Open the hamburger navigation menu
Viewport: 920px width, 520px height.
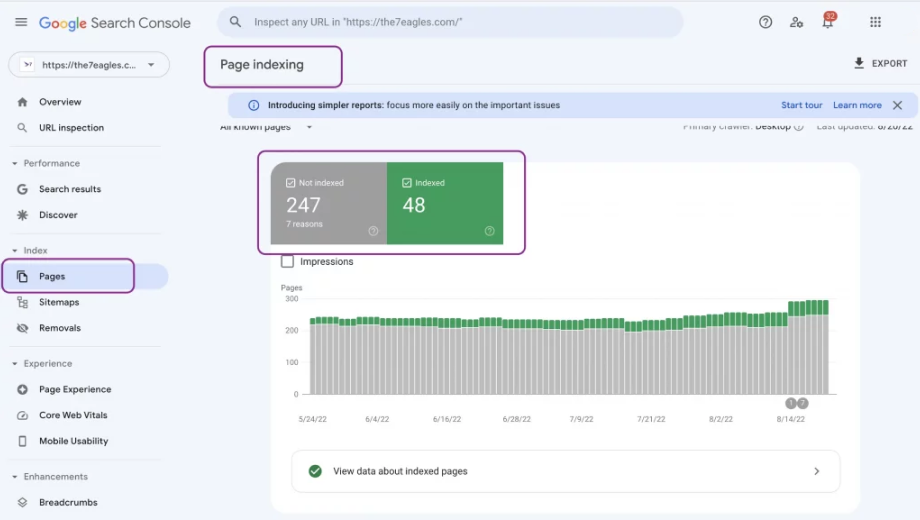point(21,22)
